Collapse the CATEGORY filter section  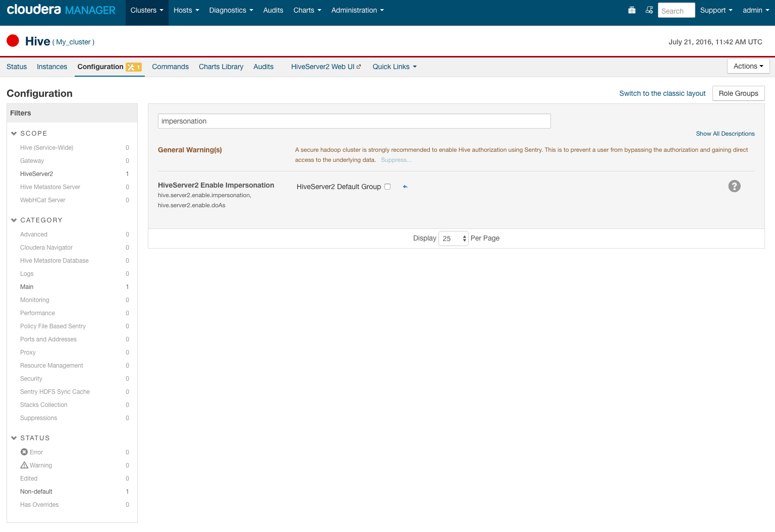pos(37,220)
